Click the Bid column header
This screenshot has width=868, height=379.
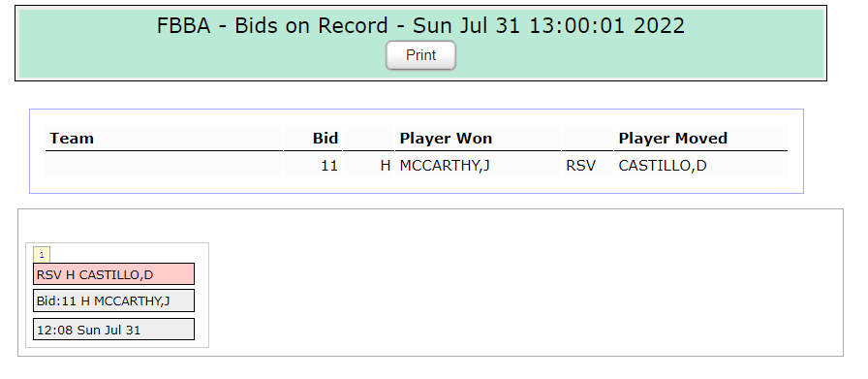[325, 138]
